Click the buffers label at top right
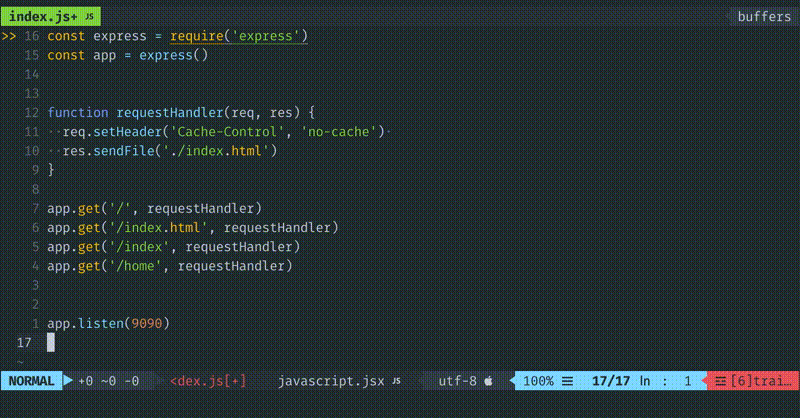 click(763, 17)
